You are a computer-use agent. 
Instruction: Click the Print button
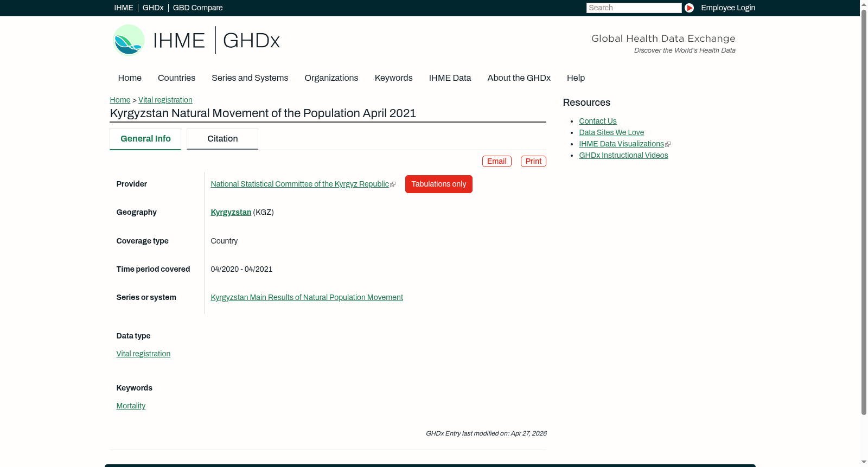[533, 161]
